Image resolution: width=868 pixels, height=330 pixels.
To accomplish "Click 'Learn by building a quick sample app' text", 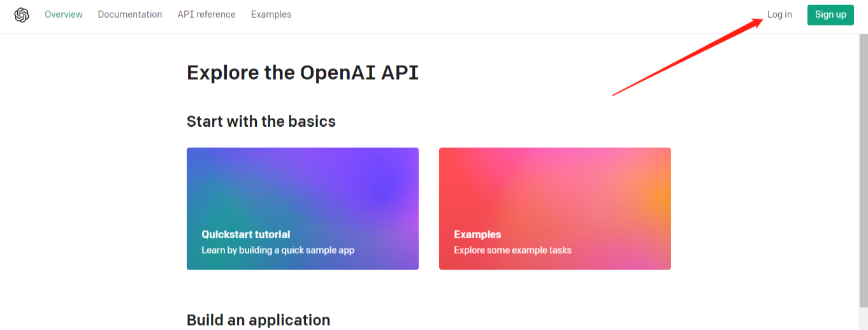I will [278, 250].
